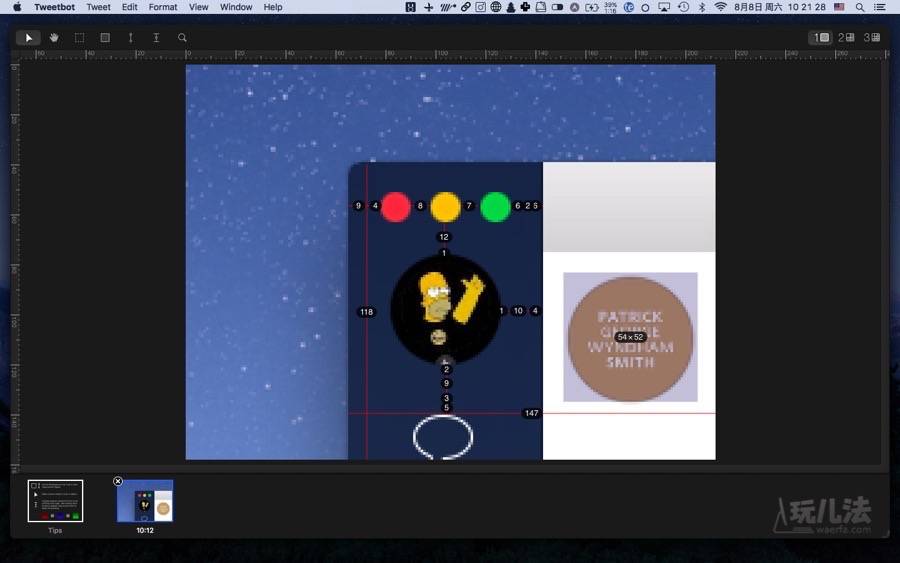900x563 pixels.
Task: Switch to layout view 1
Action: pos(821,38)
